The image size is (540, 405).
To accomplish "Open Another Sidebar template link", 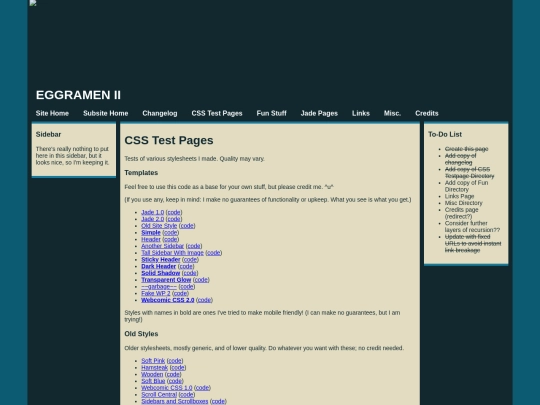I will (x=163, y=246).
